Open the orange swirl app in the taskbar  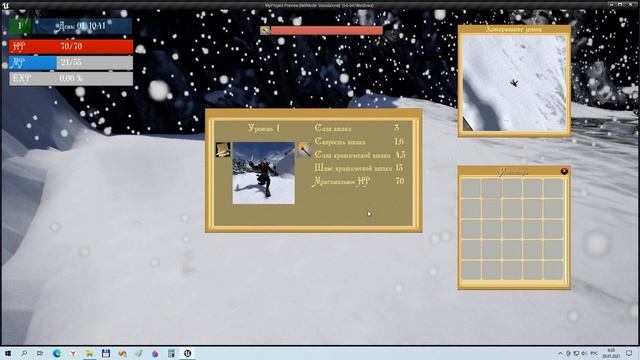(x=122, y=353)
